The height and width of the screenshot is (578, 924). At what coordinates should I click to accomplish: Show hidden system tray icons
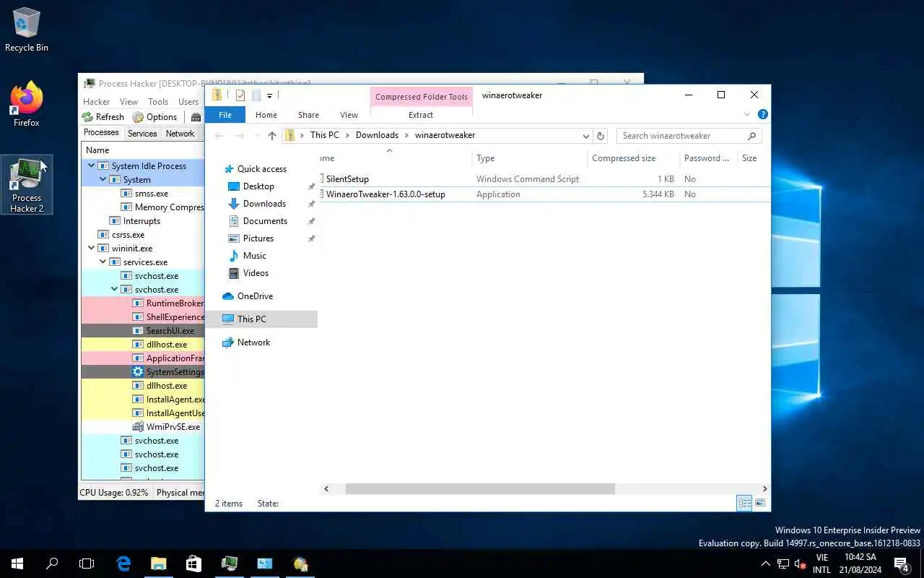[x=766, y=564]
